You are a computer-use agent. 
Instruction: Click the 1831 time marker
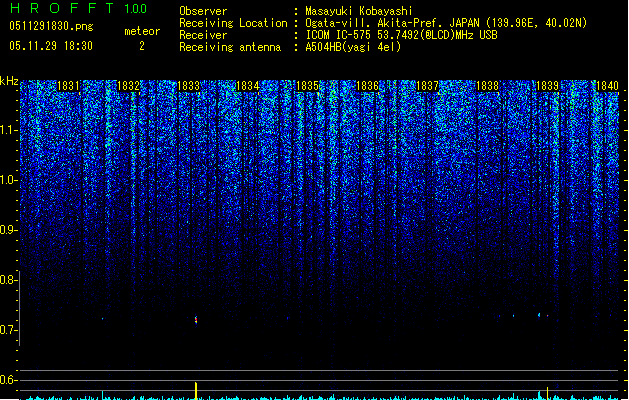(x=68, y=86)
